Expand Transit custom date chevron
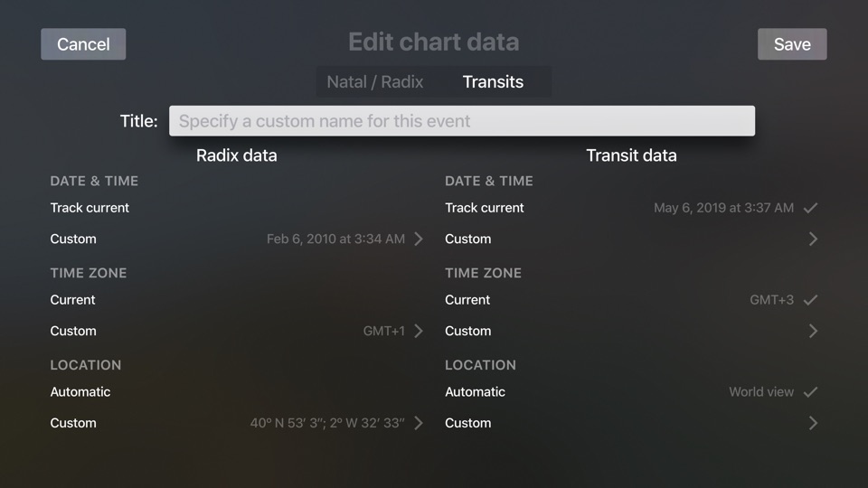Viewport: 868px width, 488px height. 813,239
